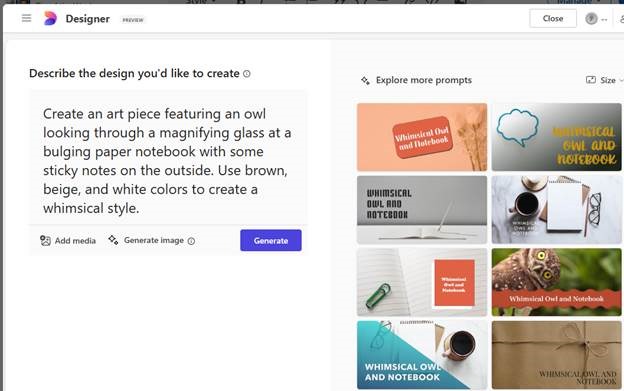Viewport: 624px width, 391px height.
Task: Click the Generate button
Action: [x=271, y=240]
